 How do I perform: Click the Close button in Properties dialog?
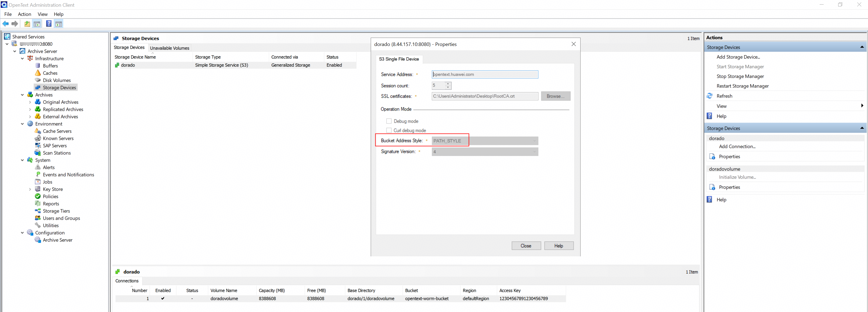click(526, 246)
